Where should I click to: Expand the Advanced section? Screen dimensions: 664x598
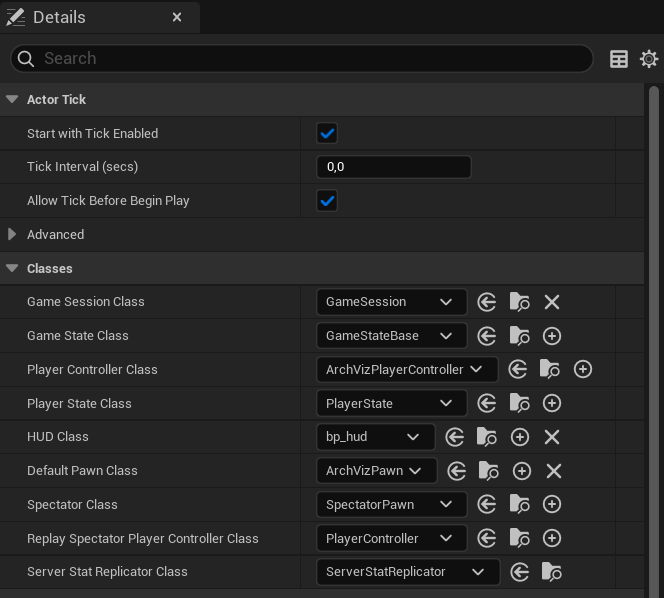tap(12, 234)
